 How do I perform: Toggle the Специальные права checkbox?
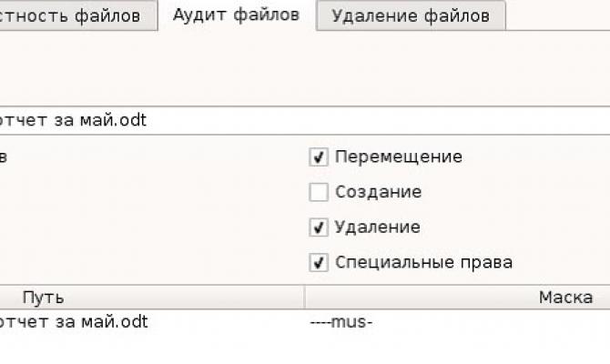coord(319,263)
